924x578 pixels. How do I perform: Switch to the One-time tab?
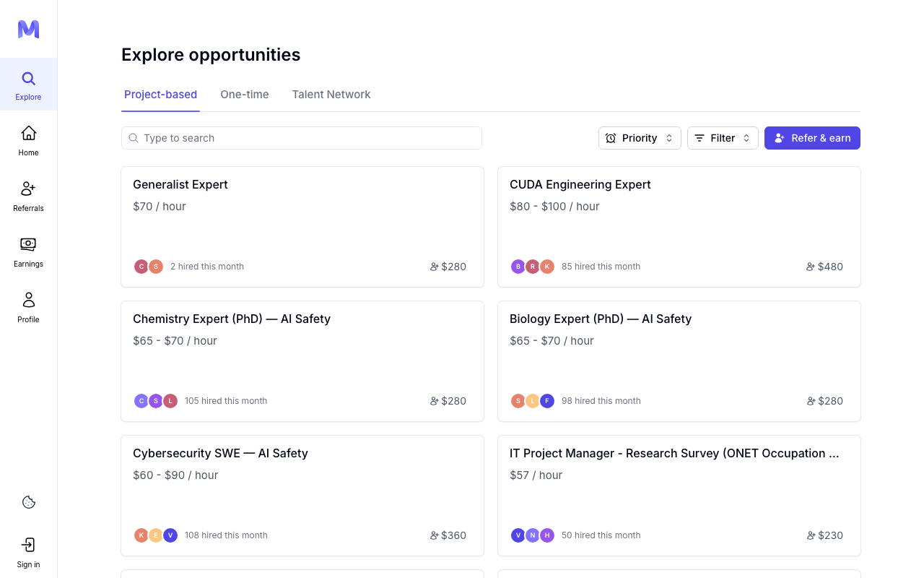(x=245, y=95)
